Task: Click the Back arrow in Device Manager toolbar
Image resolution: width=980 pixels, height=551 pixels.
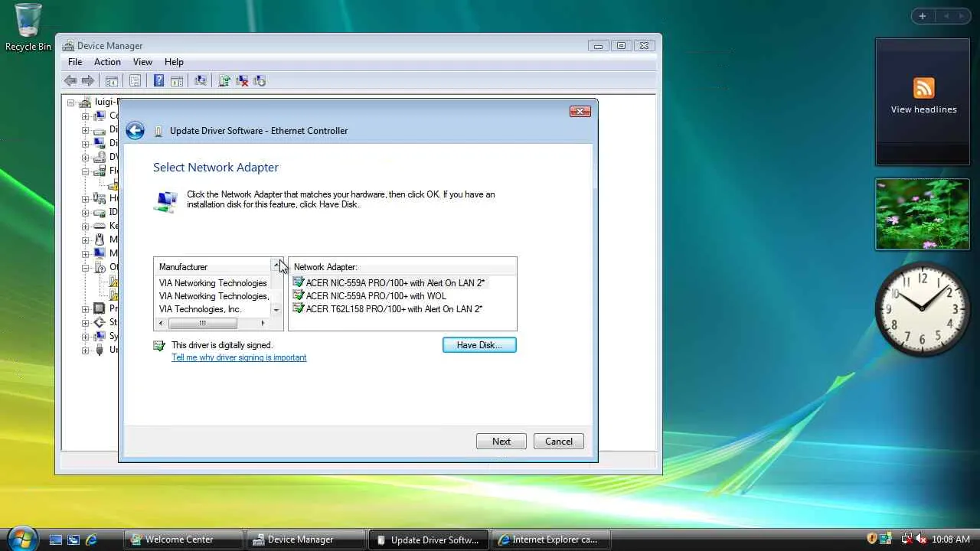Action: (x=70, y=81)
